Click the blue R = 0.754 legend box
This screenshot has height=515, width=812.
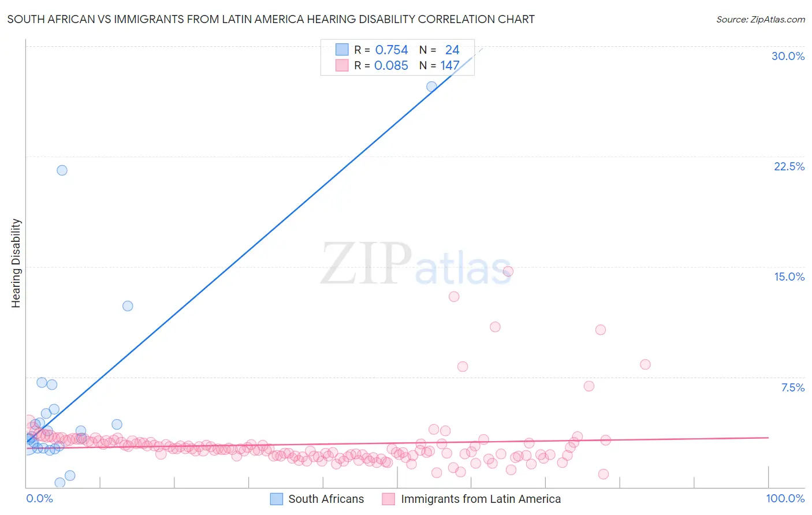(342, 50)
